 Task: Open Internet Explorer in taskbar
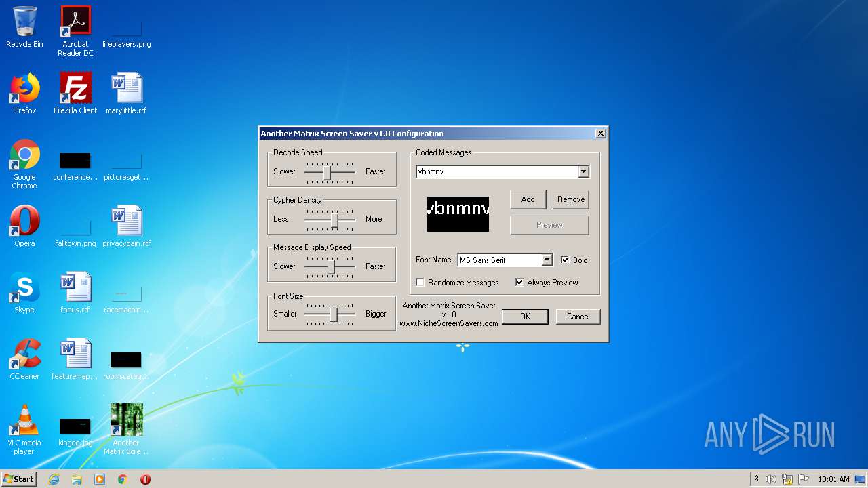pyautogui.click(x=54, y=479)
